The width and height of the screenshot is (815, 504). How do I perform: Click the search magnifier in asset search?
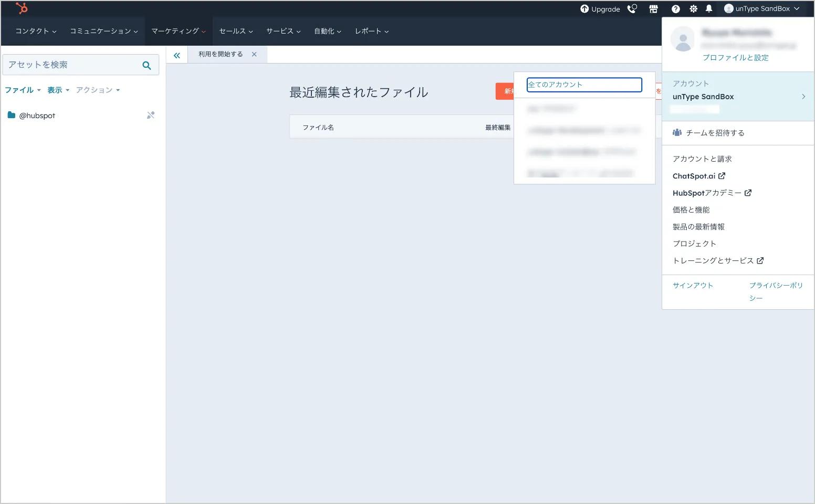147,65
